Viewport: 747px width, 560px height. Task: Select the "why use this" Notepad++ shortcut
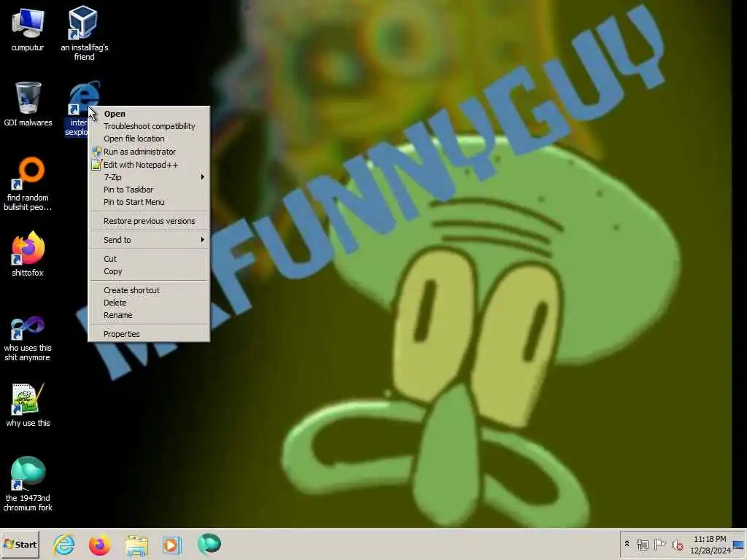pyautogui.click(x=28, y=405)
